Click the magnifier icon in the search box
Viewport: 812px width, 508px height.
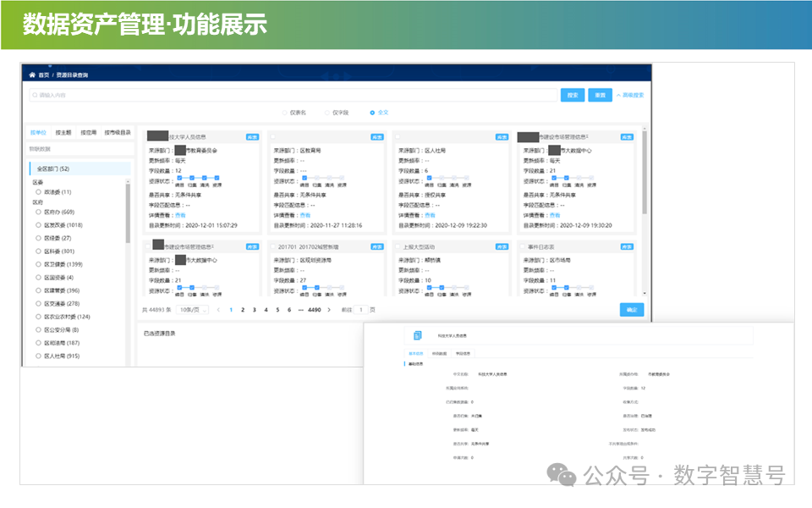[x=34, y=94]
